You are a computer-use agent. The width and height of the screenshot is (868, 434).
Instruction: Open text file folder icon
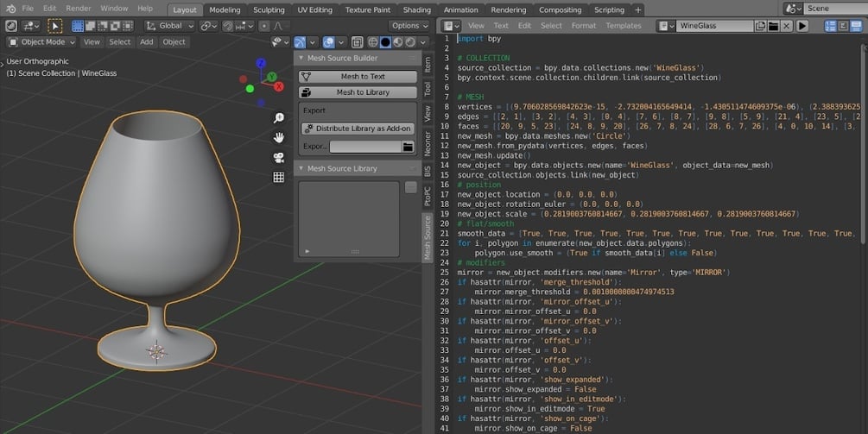coord(773,26)
